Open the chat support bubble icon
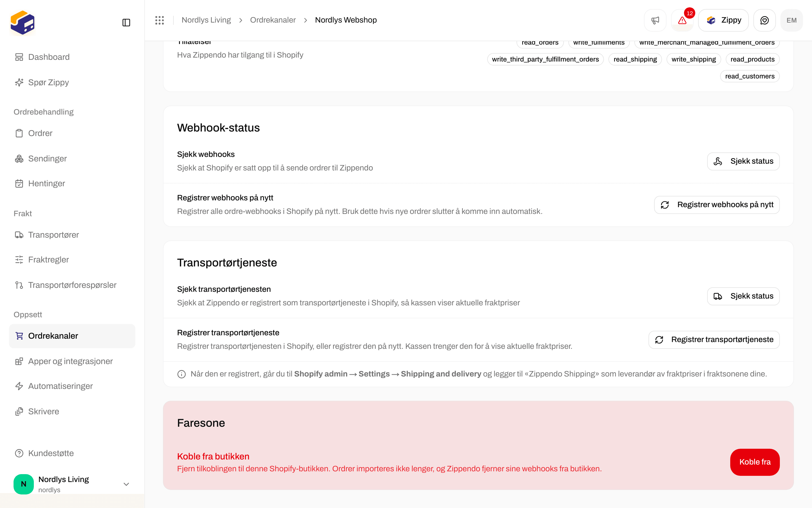 [764, 20]
